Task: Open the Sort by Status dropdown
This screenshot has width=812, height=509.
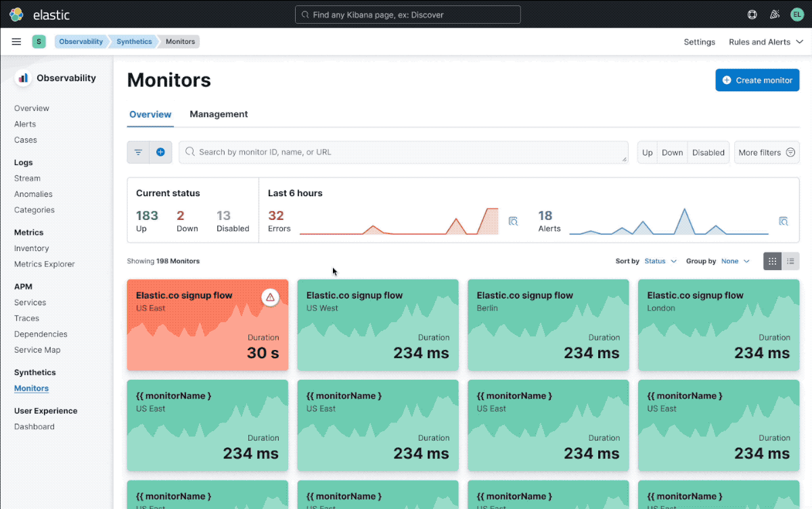Action: [x=660, y=261]
